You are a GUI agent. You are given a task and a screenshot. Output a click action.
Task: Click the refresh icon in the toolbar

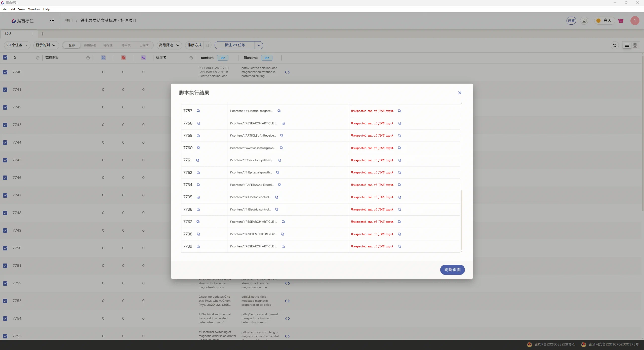pyautogui.click(x=615, y=45)
